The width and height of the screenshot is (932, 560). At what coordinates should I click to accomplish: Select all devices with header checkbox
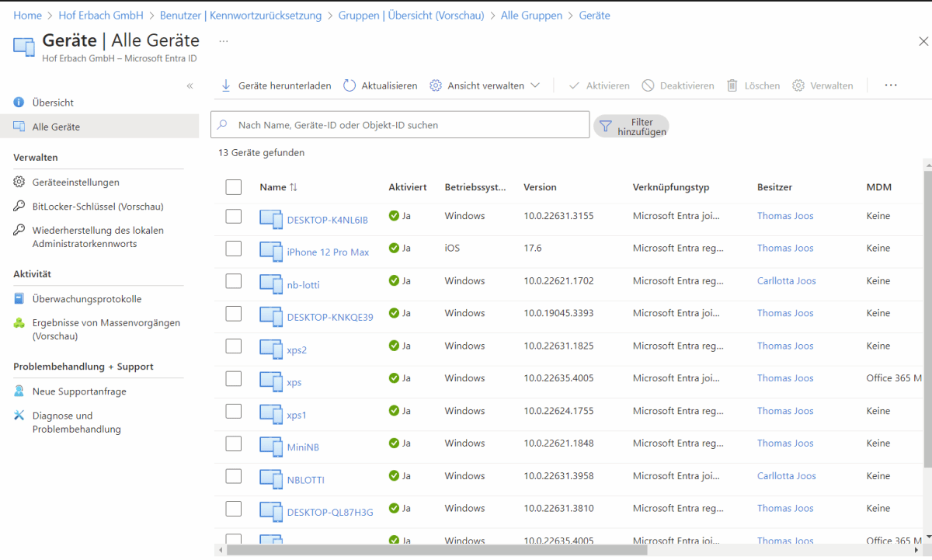click(234, 187)
